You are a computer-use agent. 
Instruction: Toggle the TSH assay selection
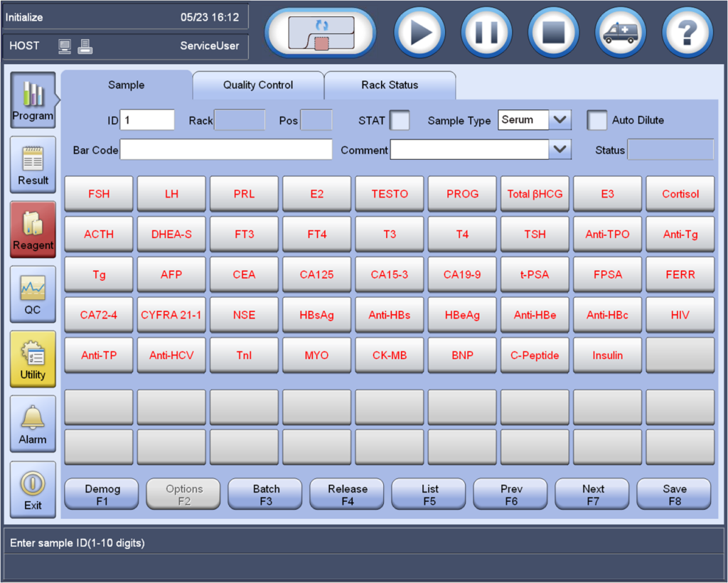535,234
